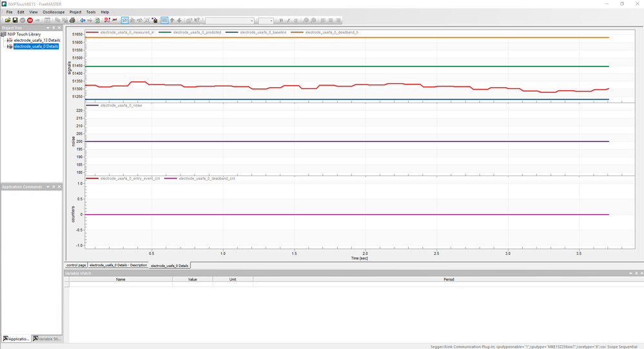Open project with the folder toolbar icon
This screenshot has width=644, height=349.
click(x=8, y=20)
